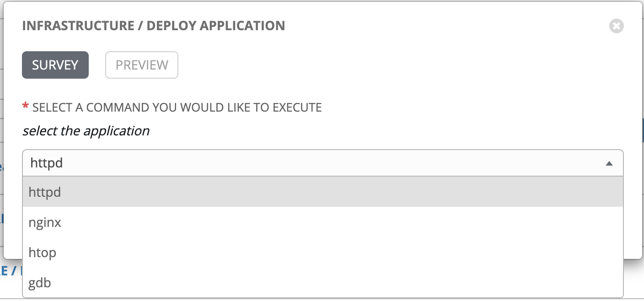Switch to the SURVEY tab
The width and height of the screenshot is (644, 301).
(55, 65)
